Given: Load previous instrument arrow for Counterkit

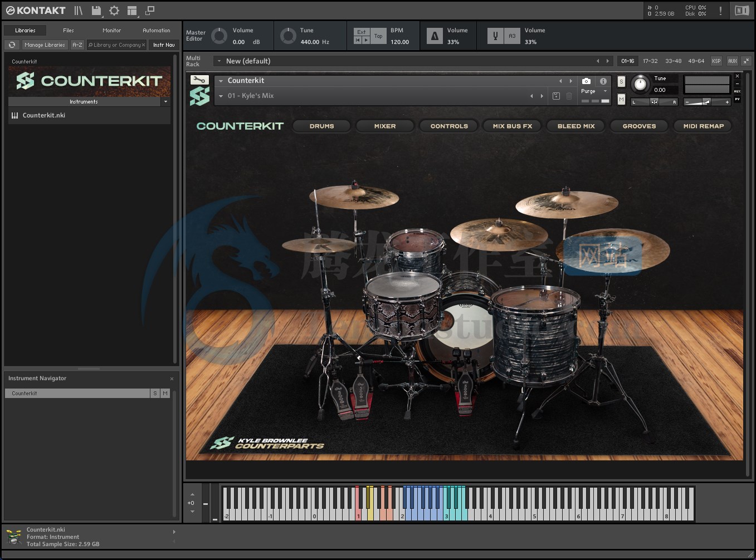Looking at the screenshot, I should click(x=560, y=81).
